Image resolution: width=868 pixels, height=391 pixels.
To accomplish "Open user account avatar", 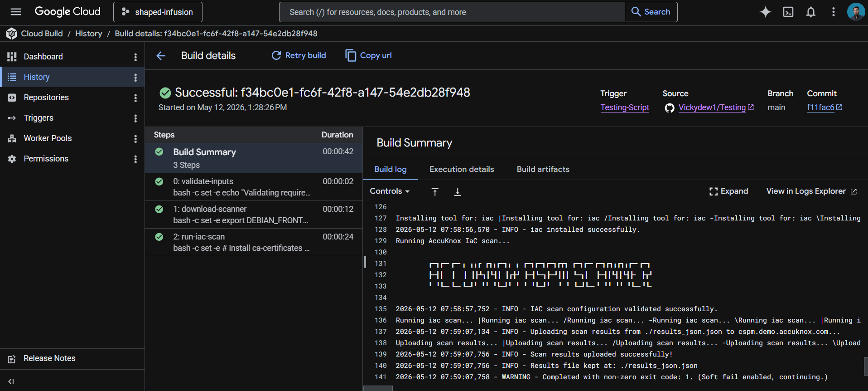I will [x=856, y=12].
